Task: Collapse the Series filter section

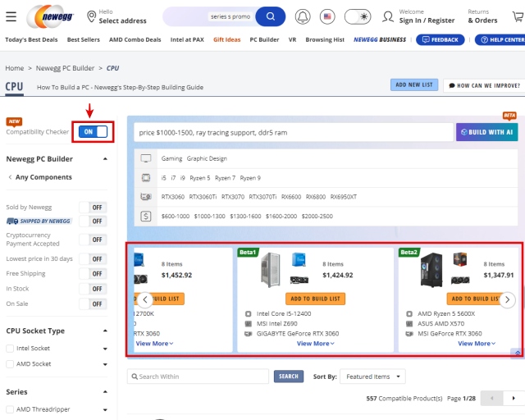Action: pyautogui.click(x=105, y=392)
